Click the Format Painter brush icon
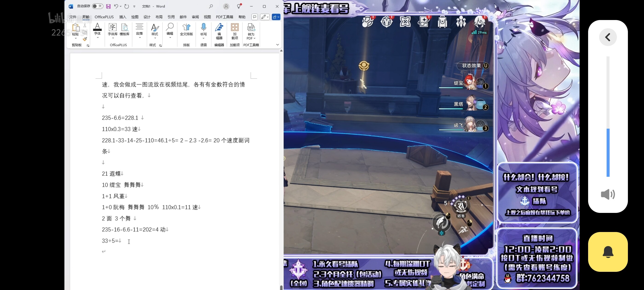The height and width of the screenshot is (290, 644). click(x=85, y=39)
